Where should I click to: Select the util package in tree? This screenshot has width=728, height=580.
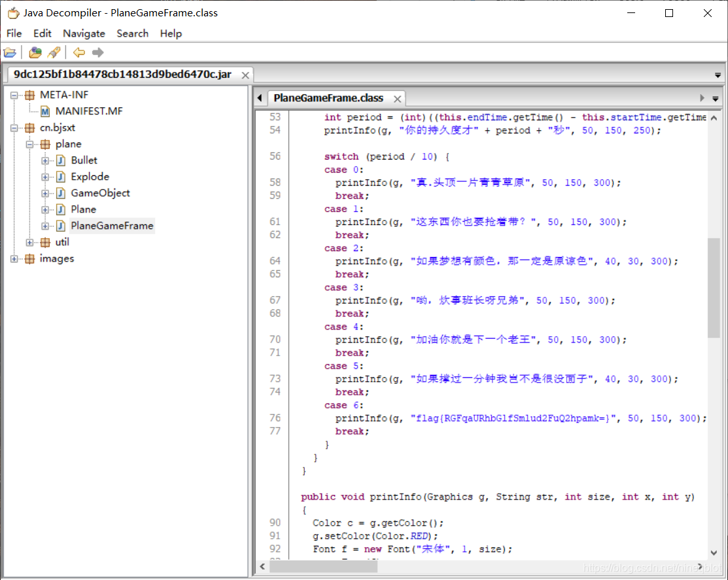62,242
